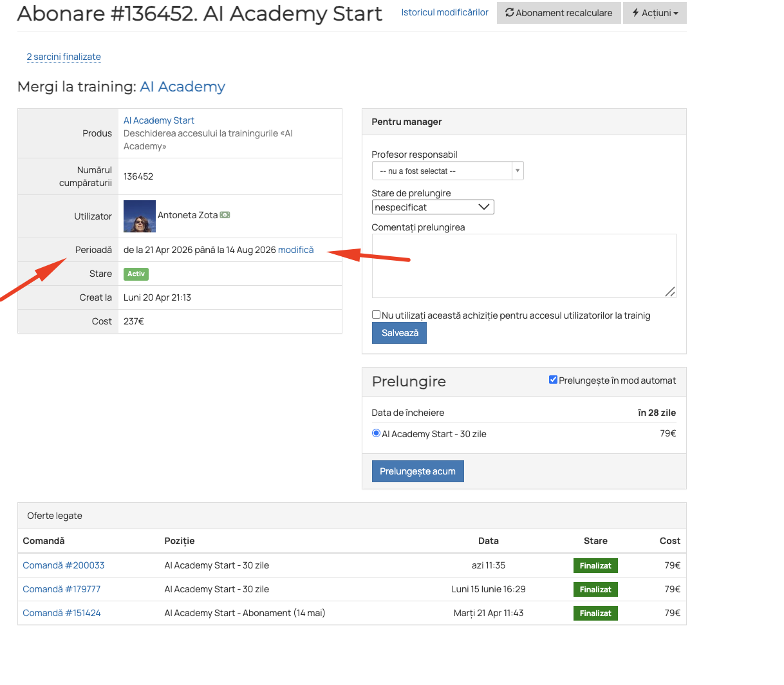Open Comandă #179777 link
This screenshot has width=784, height=685.
tap(62, 589)
